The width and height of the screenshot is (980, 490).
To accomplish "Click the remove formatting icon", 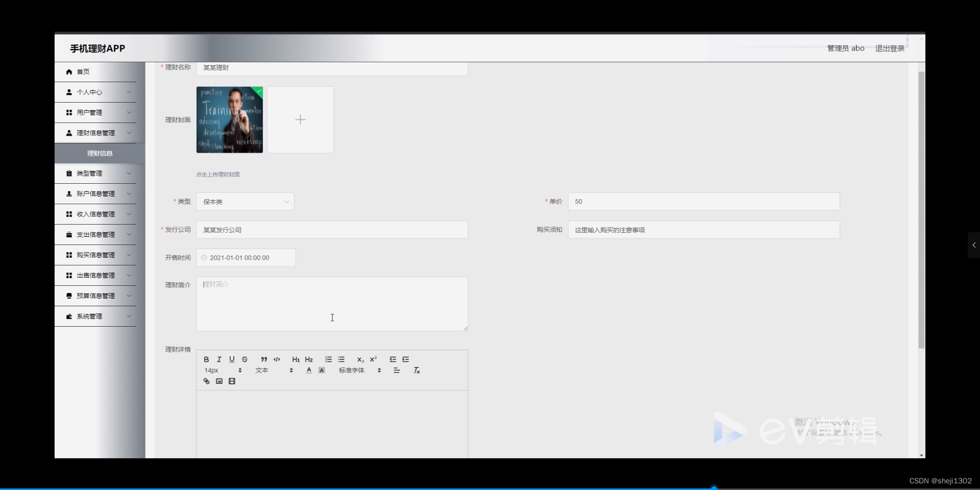I will tap(416, 370).
